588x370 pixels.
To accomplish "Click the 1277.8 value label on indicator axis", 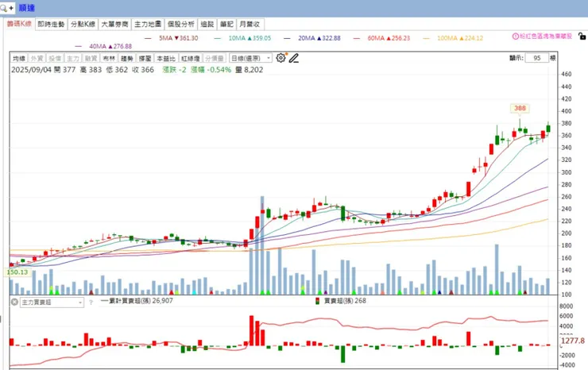I will click(x=573, y=341).
